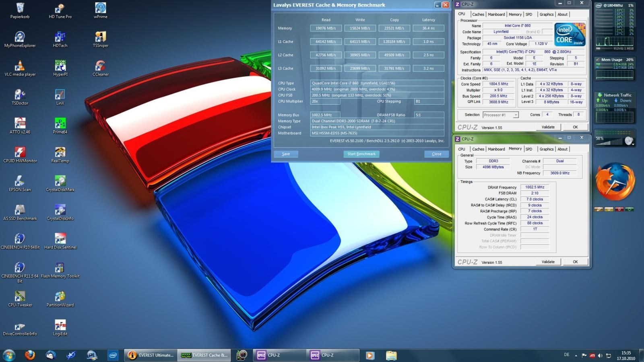Select LinX desktop shortcut
This screenshot has height=362, width=644.
click(60, 98)
